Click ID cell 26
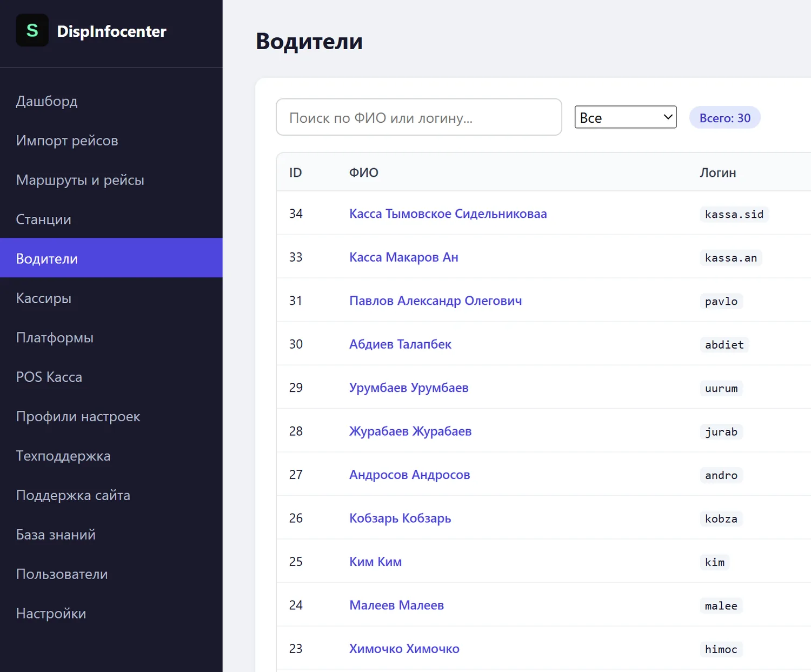The image size is (811, 672). click(x=296, y=518)
